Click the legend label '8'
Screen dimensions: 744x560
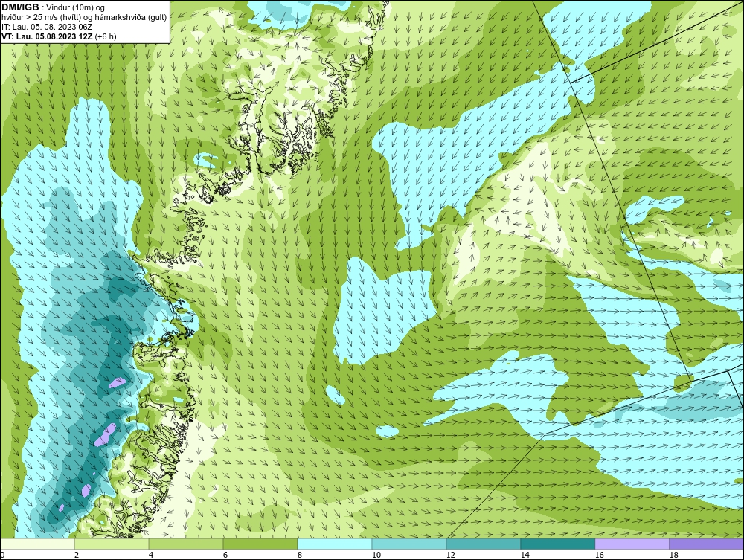[x=299, y=555]
